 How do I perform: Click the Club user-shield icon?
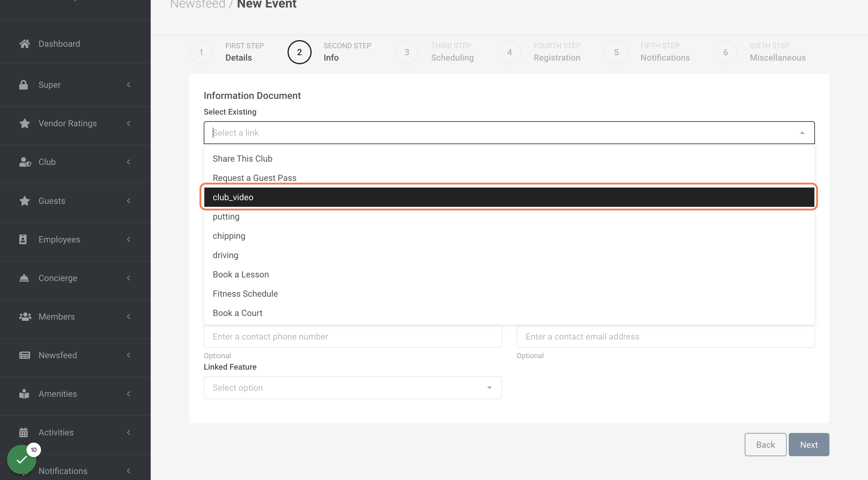click(x=25, y=162)
